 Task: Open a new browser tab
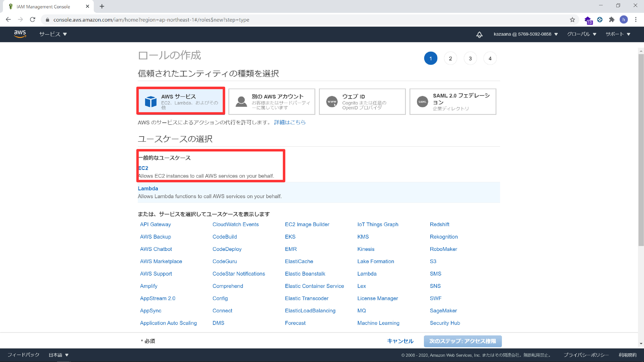point(102,6)
